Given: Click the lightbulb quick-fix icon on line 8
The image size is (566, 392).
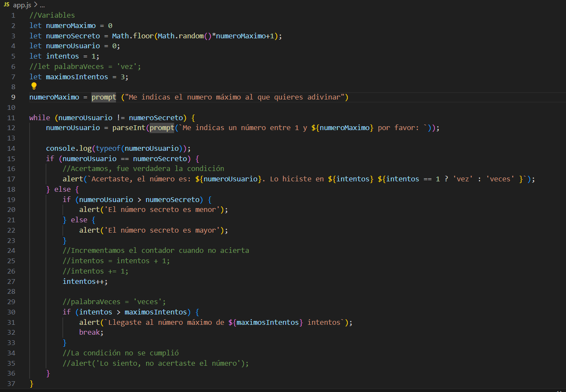Looking at the screenshot, I should click(34, 86).
